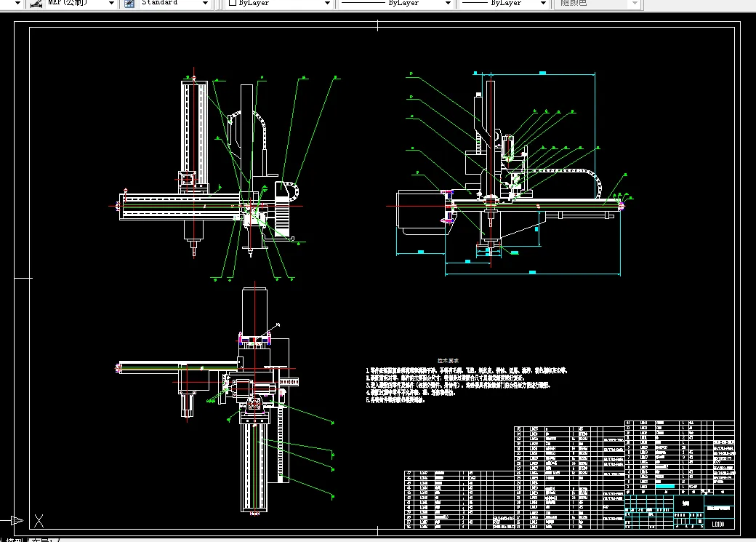Click the ByLayer color swatch square
Screen dimensions: 756x542
coord(233,2)
